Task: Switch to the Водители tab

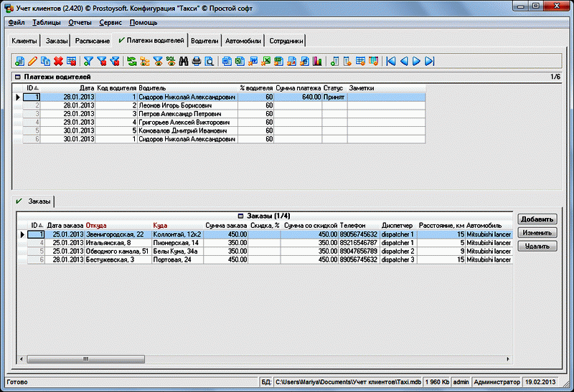Action: point(204,41)
